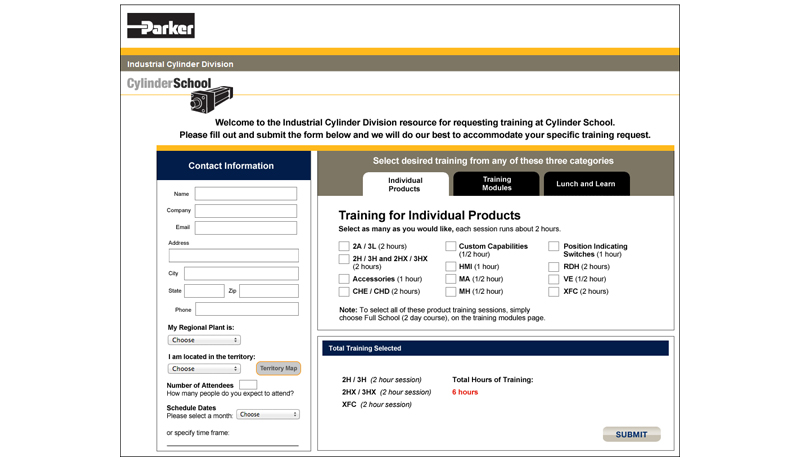Viewport: 800px width, 457px height.
Task: Switch to Training Modules tab
Action: tap(496, 184)
